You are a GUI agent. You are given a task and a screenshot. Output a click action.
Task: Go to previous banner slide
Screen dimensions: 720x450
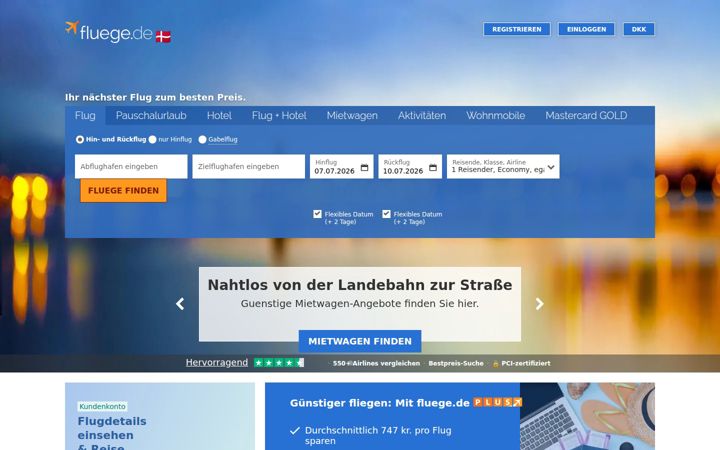click(180, 304)
